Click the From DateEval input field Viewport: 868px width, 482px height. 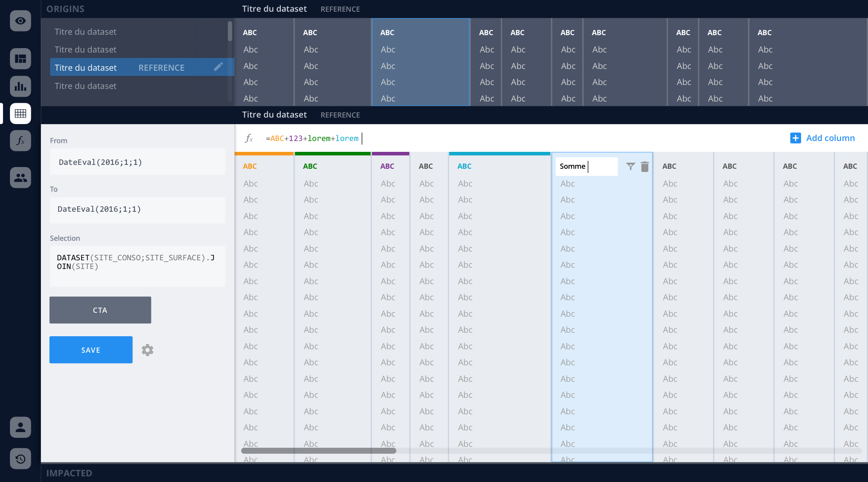[138, 162]
